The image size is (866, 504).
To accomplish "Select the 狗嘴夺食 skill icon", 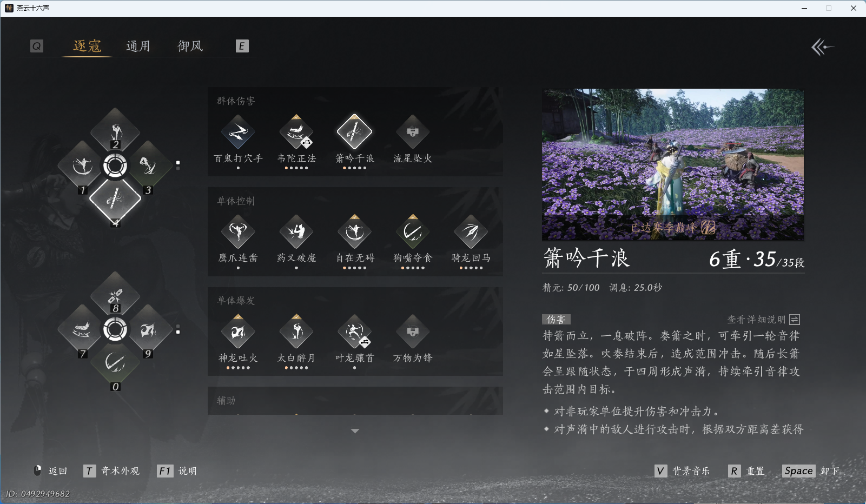I will pyautogui.click(x=412, y=231).
